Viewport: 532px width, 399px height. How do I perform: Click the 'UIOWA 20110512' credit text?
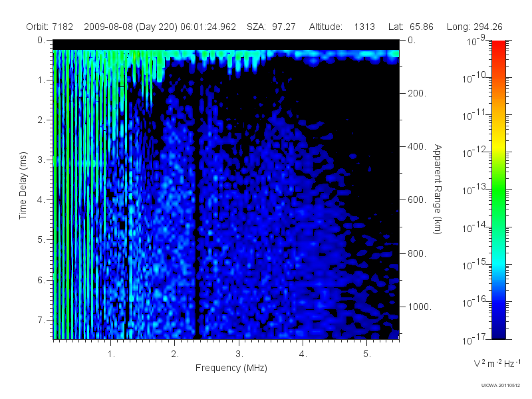pyautogui.click(x=501, y=385)
